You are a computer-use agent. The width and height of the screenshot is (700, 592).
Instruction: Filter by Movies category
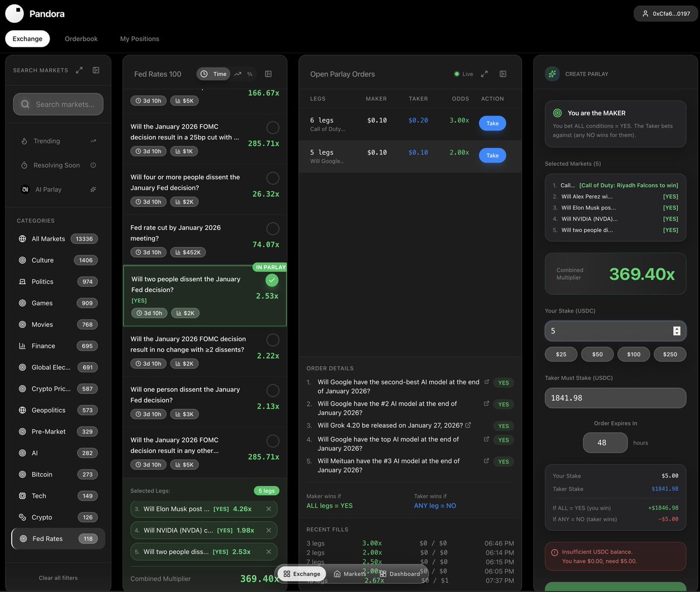pyautogui.click(x=58, y=324)
